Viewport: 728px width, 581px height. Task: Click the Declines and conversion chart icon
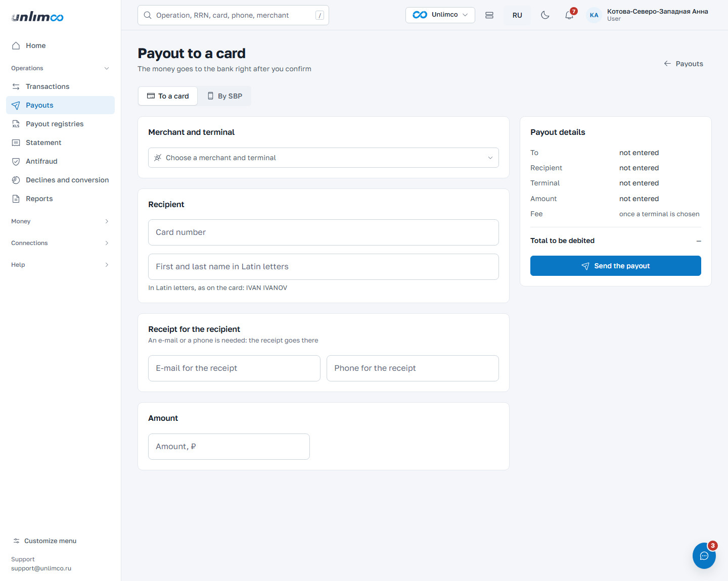16,180
